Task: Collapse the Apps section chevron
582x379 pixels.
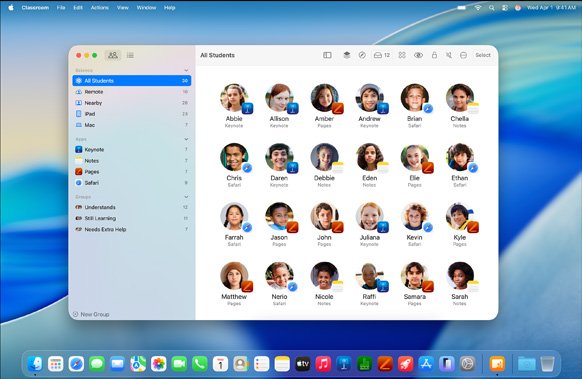Action: 186,139
